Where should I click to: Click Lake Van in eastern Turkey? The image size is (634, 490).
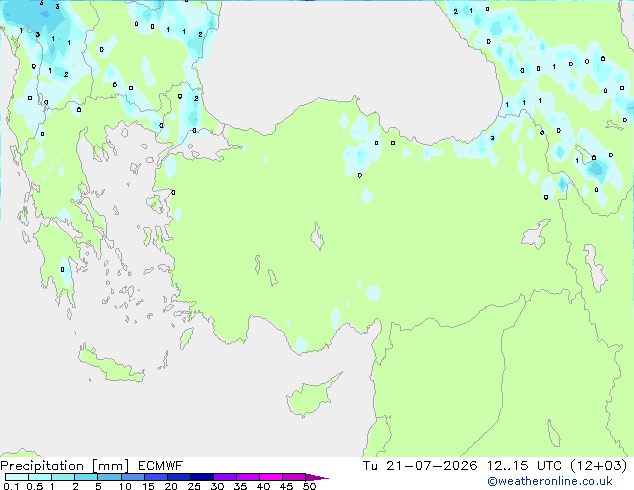tap(536, 234)
